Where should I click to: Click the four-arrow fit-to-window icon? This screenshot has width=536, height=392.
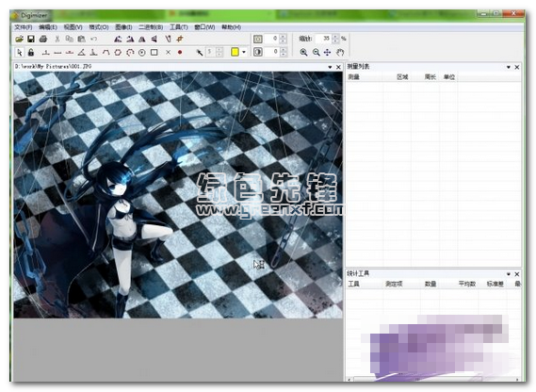(328, 53)
